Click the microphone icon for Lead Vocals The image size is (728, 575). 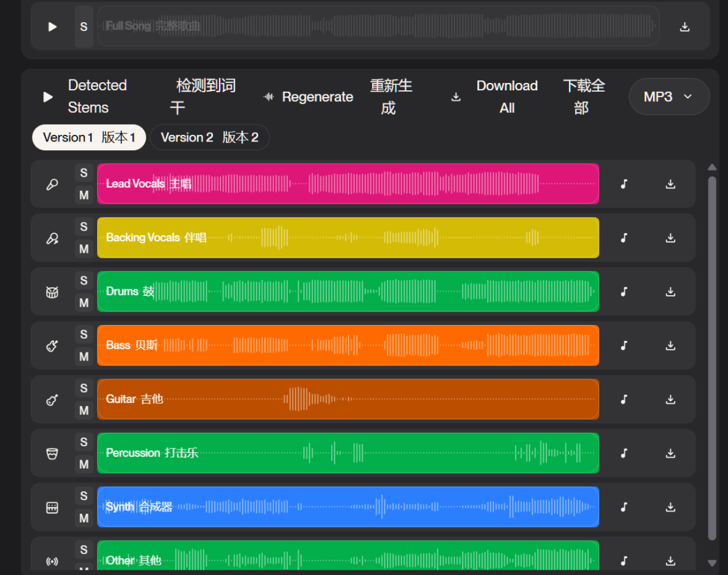tap(52, 184)
